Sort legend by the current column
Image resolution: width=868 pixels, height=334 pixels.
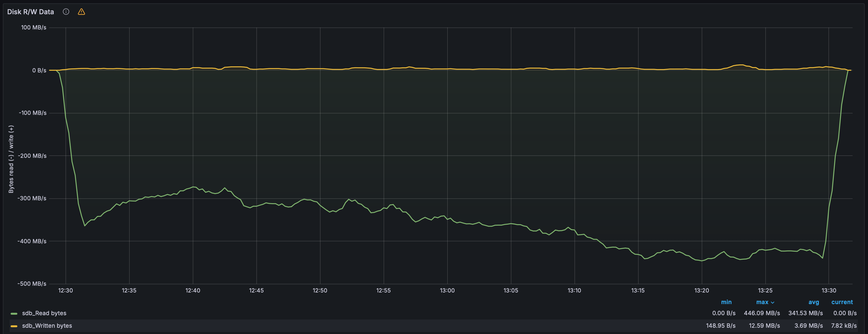click(842, 302)
